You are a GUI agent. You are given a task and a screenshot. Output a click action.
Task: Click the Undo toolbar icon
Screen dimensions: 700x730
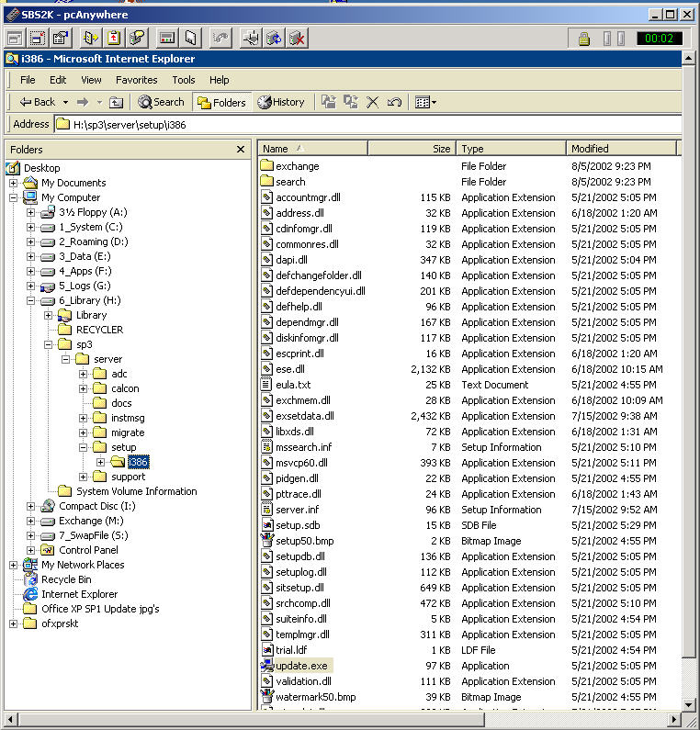394,102
